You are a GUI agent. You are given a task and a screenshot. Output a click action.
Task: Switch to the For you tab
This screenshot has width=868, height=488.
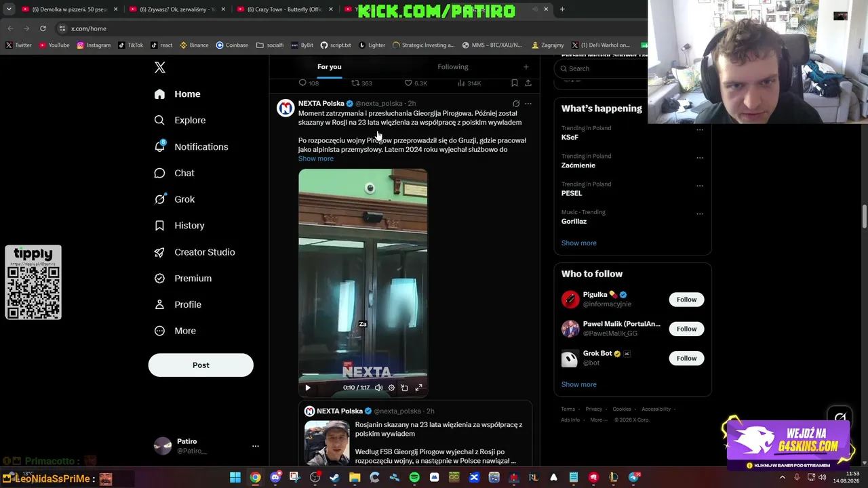pos(330,66)
